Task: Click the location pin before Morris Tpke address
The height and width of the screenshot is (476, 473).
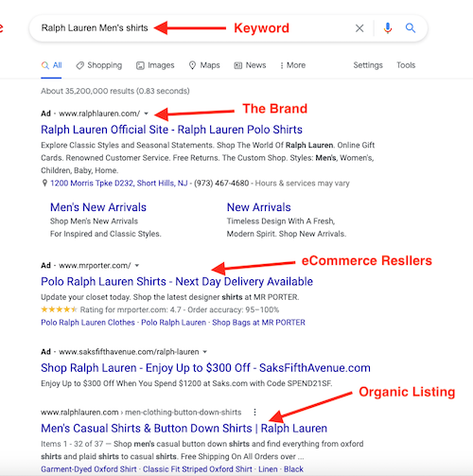Action: (x=44, y=183)
